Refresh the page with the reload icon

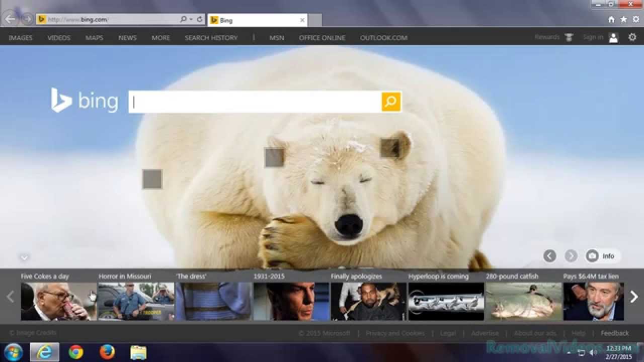[200, 20]
